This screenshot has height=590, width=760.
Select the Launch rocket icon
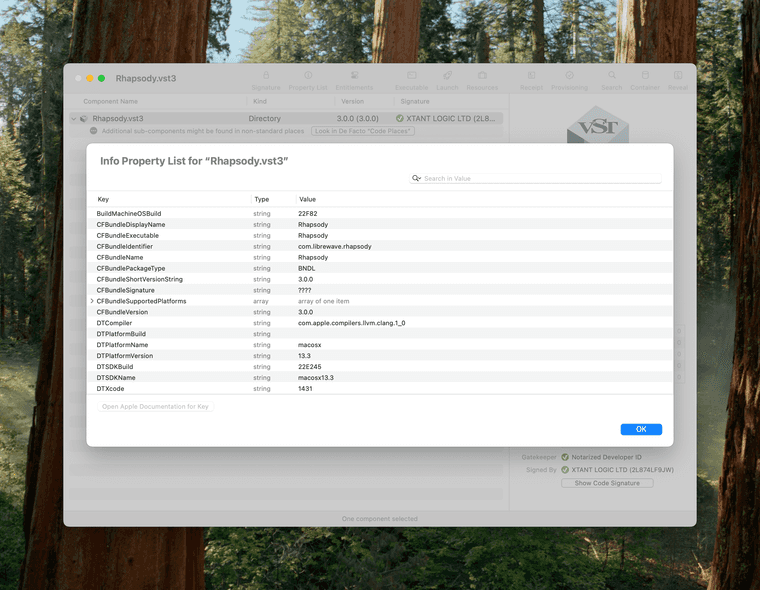point(447,80)
